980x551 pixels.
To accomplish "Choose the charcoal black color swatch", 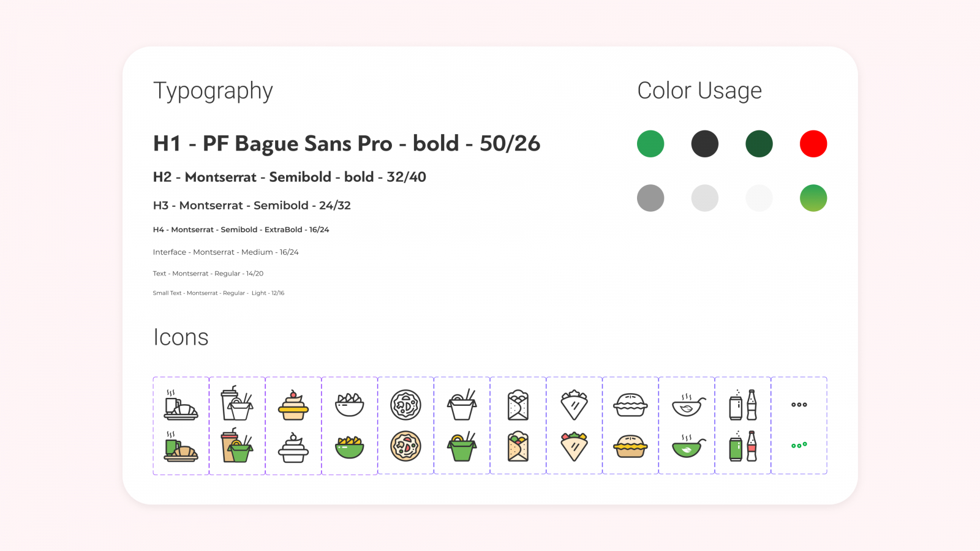I will coord(705,144).
